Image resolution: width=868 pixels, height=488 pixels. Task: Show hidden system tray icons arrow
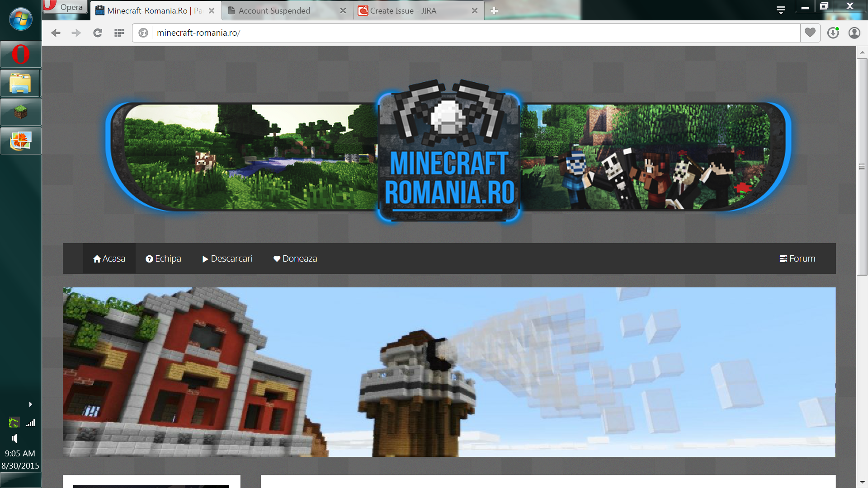[30, 404]
